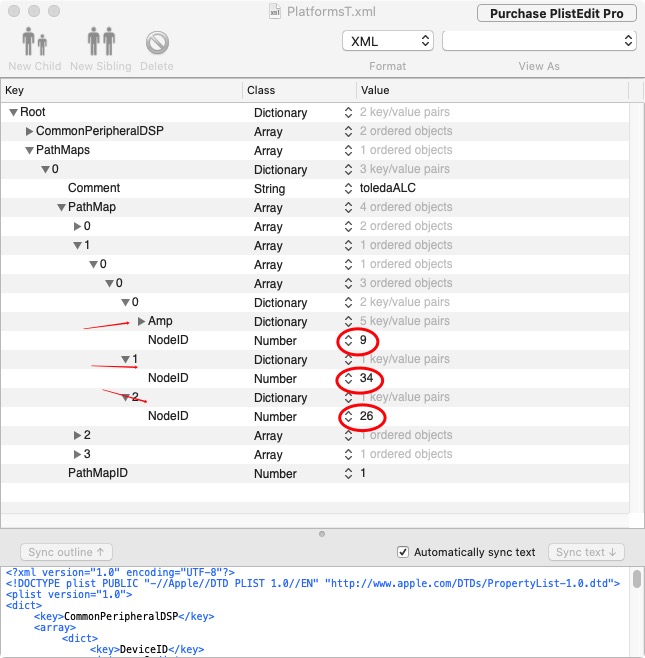Expand item 0 with 2 ordered objects
This screenshot has width=645, height=658.
click(x=77, y=227)
